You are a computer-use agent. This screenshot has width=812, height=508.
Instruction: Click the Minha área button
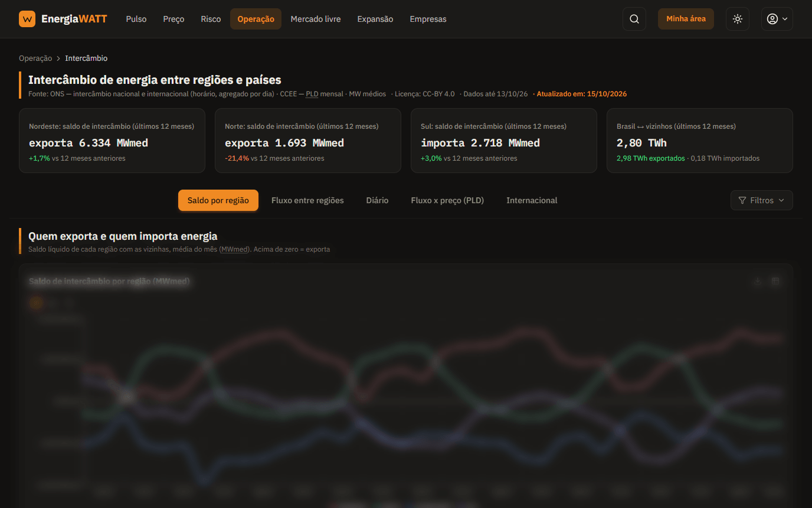(x=686, y=19)
